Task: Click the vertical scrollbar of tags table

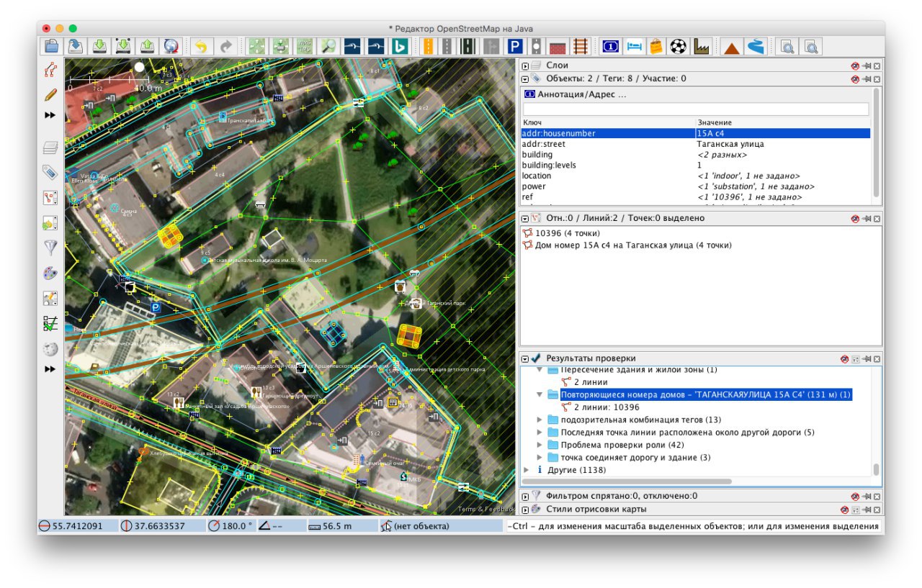Action: 877,144
